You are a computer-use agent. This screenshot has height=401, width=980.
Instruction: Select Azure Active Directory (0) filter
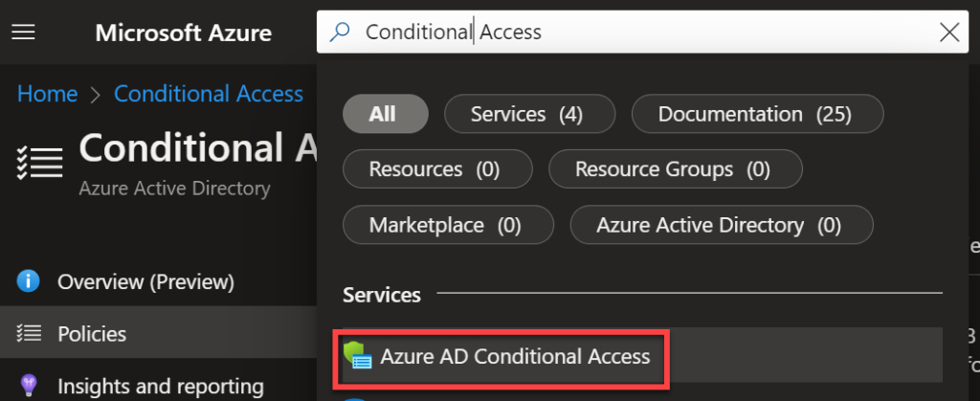tap(722, 224)
